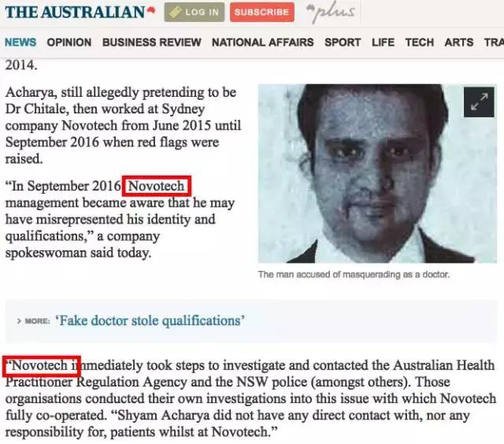Click the Log In button
The height and width of the screenshot is (444, 504).
195,13
